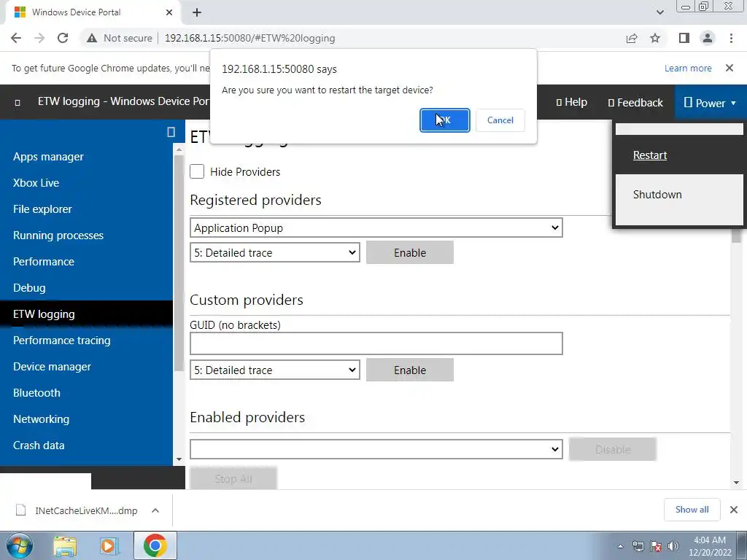
Task: Open the Learn more link
Action: click(x=688, y=68)
